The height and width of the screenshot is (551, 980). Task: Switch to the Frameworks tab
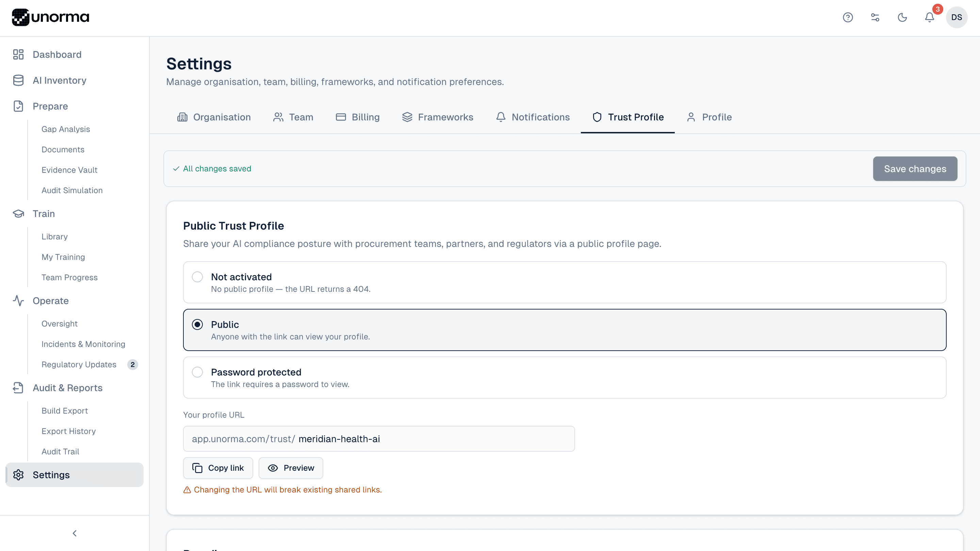[x=438, y=117]
